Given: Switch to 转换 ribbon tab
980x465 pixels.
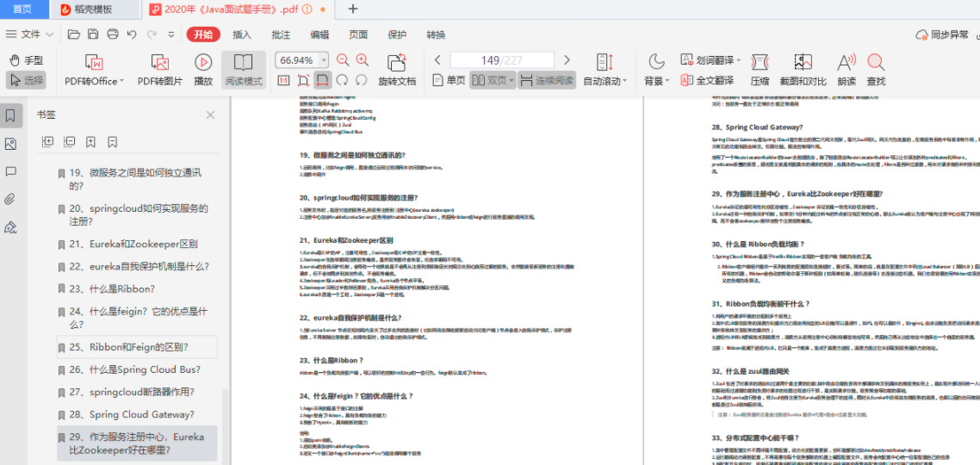Looking at the screenshot, I should point(436,34).
